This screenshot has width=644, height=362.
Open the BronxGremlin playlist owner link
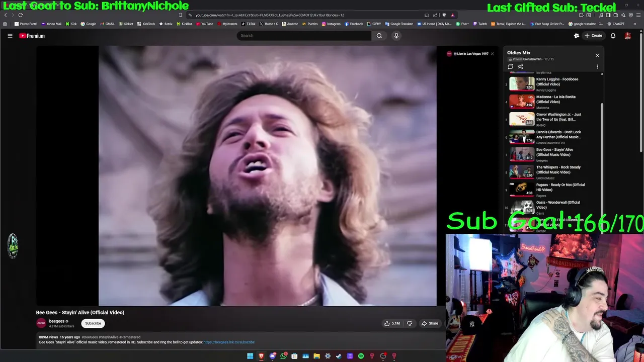pyautogui.click(x=533, y=59)
